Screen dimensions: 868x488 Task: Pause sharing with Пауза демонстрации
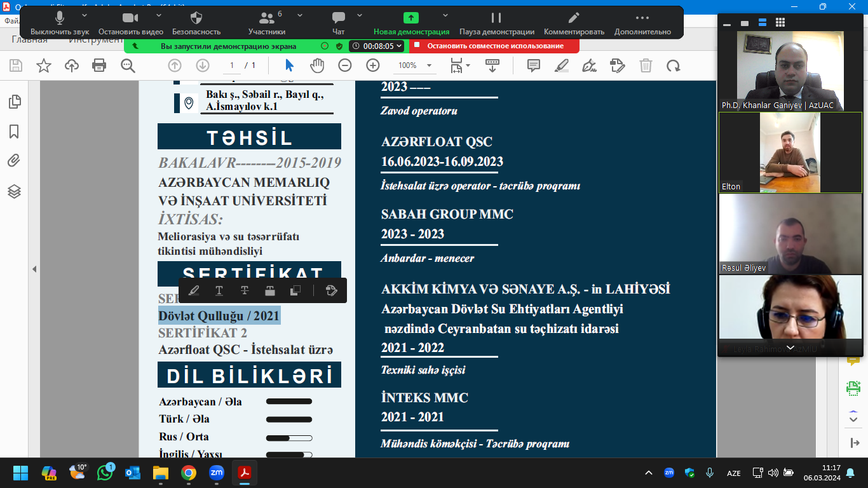pos(496,24)
